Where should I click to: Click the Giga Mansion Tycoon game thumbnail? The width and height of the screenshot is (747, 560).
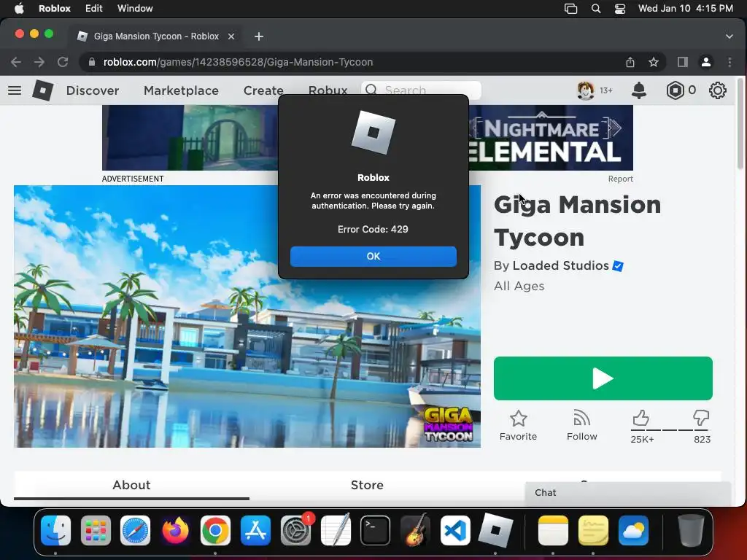coord(247,316)
